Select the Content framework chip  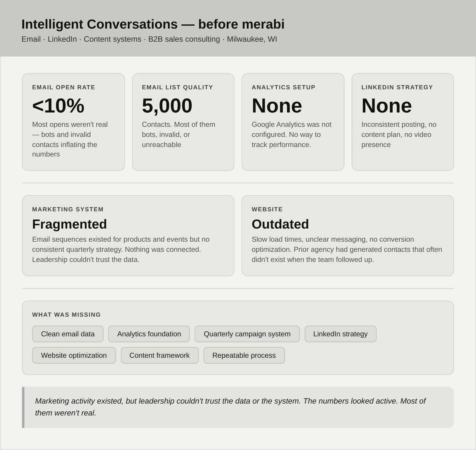coord(159,355)
